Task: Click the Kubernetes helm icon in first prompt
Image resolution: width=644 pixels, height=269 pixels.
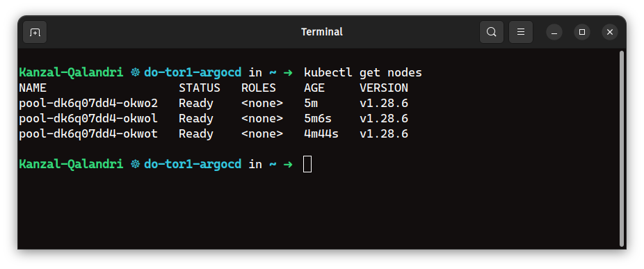Action: [x=135, y=73]
